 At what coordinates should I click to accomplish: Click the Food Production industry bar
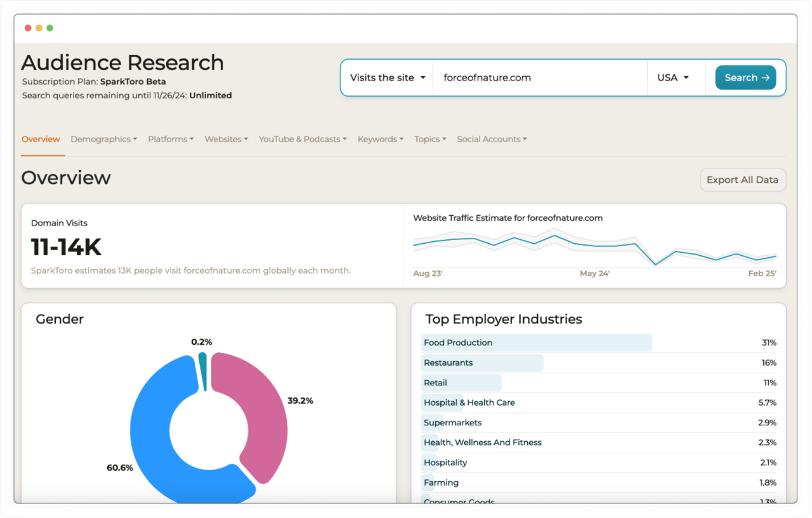pyautogui.click(x=536, y=343)
